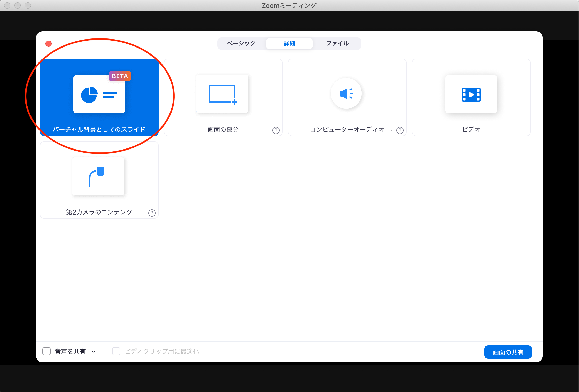The width and height of the screenshot is (579, 392).
Task: Expand the 音声を共有 dropdown arrow
Action: pyautogui.click(x=94, y=352)
